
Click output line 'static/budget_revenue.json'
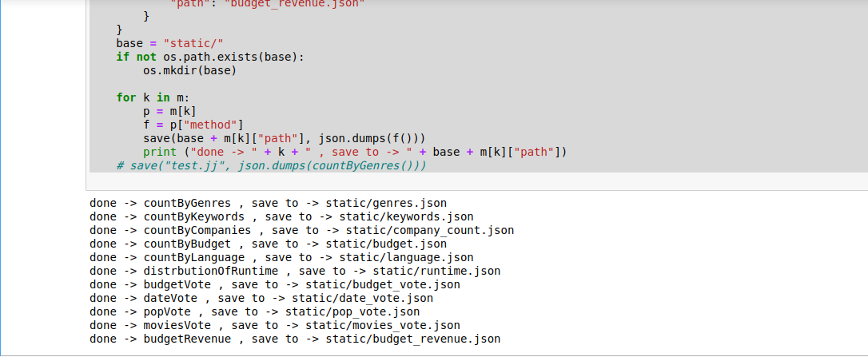point(295,339)
